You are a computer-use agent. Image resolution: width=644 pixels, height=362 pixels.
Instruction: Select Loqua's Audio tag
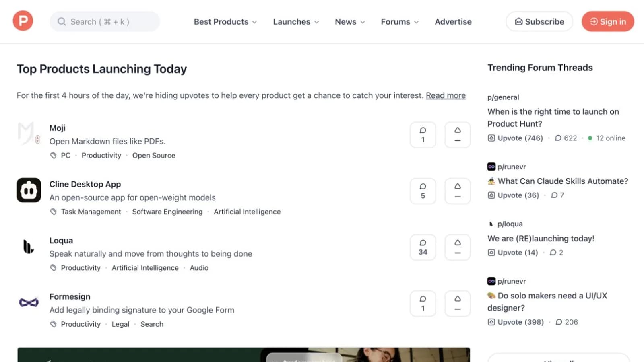click(199, 268)
